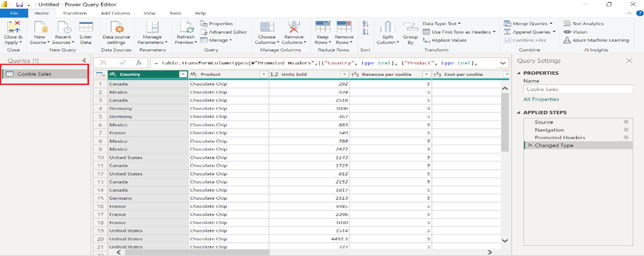Open the File tab
This screenshot has width=644, height=256.
click(x=14, y=13)
